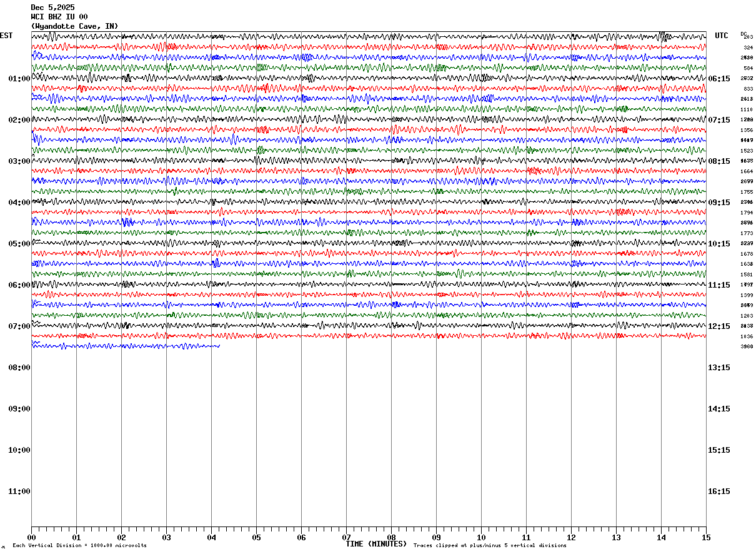
Task: Click the DC offset value 833
Action: 748,89
